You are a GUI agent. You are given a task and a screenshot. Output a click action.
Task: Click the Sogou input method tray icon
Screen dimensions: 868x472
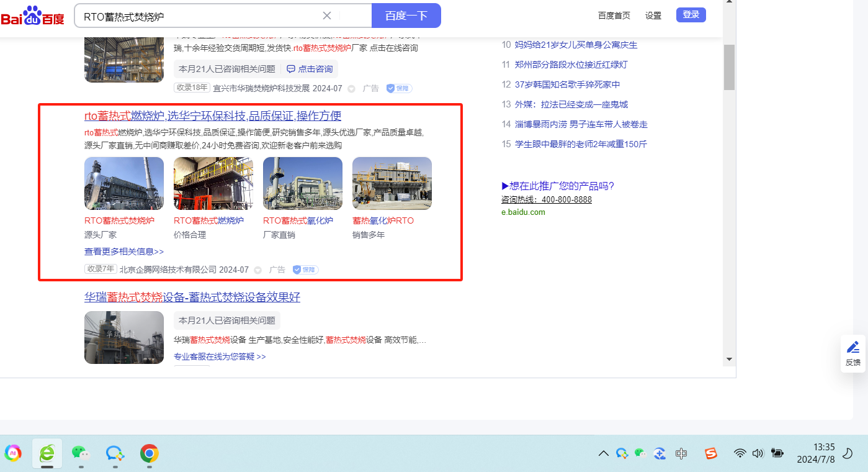pyautogui.click(x=711, y=453)
